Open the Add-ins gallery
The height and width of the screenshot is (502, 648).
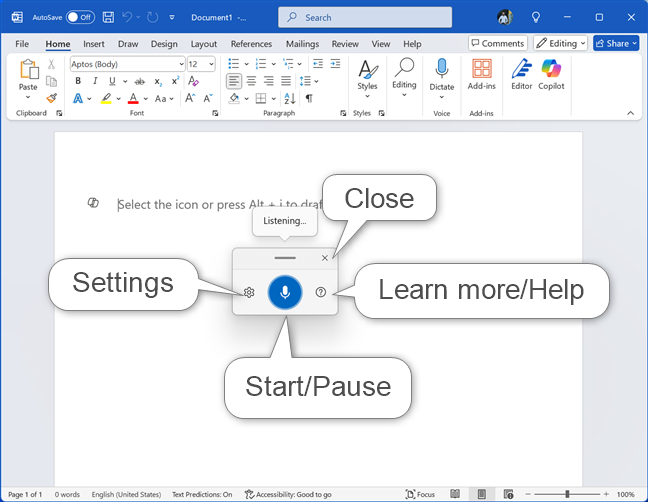pos(481,74)
